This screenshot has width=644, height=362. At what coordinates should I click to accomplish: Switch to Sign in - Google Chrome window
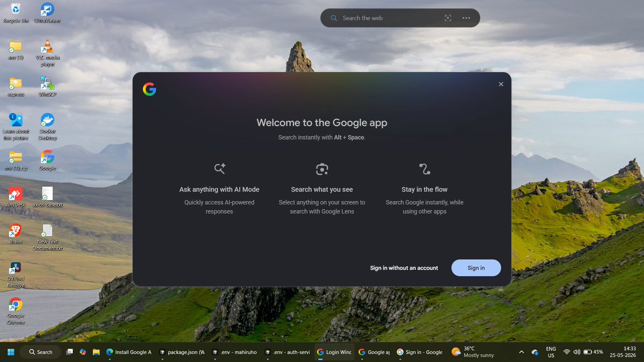[x=420, y=352]
